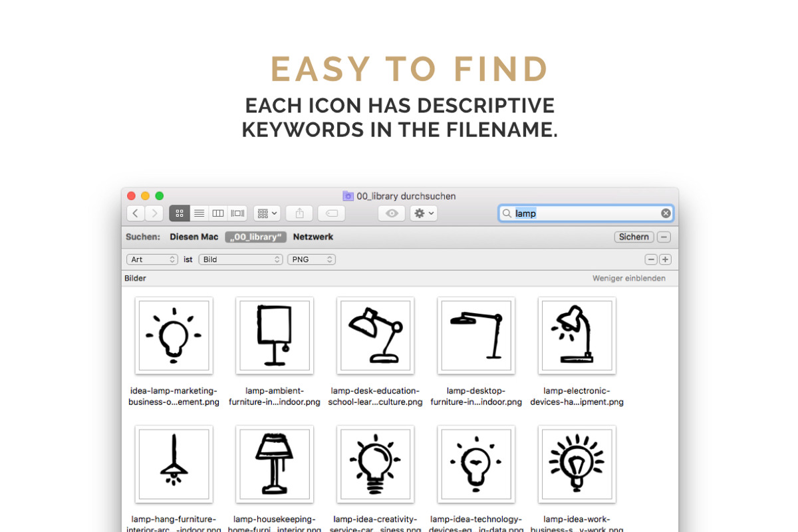798x532 pixels.
Task: Click the search field containing 'lamp'
Action: point(586,213)
